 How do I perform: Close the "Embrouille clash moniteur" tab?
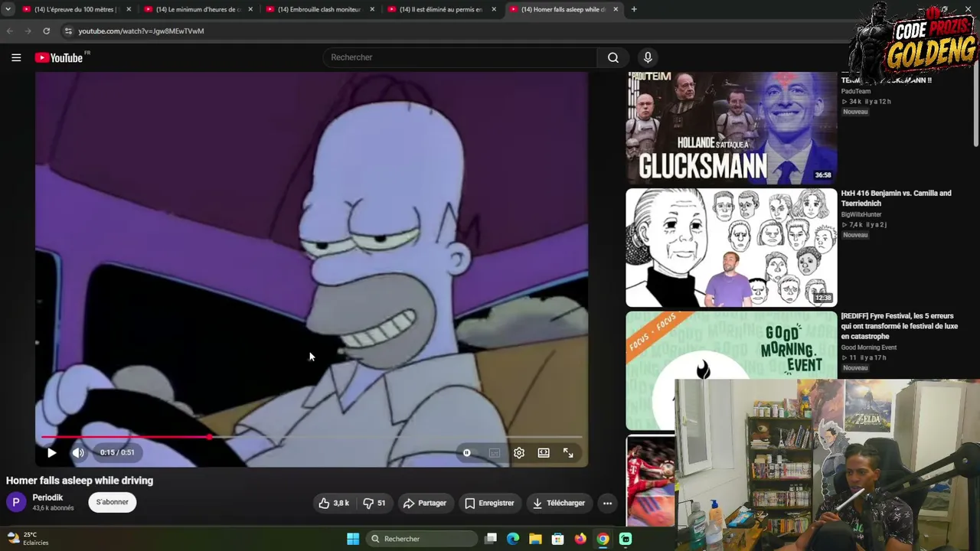[372, 9]
